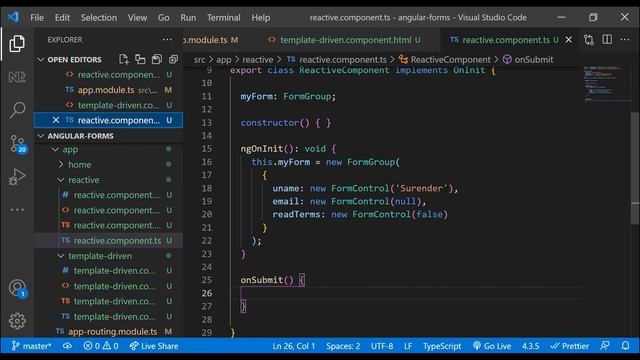Open Explorer views and more actions ellipsis
This screenshot has width=640, height=360.
coord(167,40)
